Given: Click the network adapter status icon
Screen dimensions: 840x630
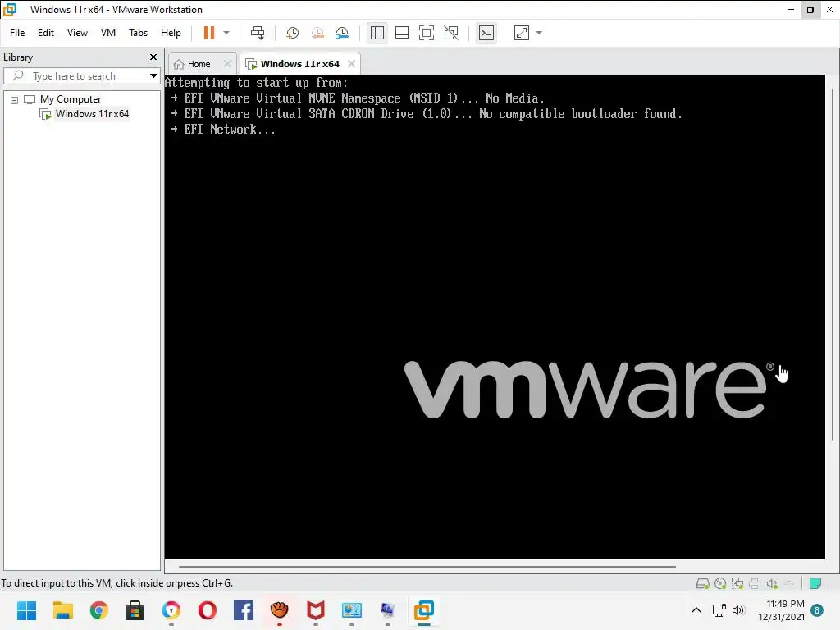Looking at the screenshot, I should tap(737, 583).
